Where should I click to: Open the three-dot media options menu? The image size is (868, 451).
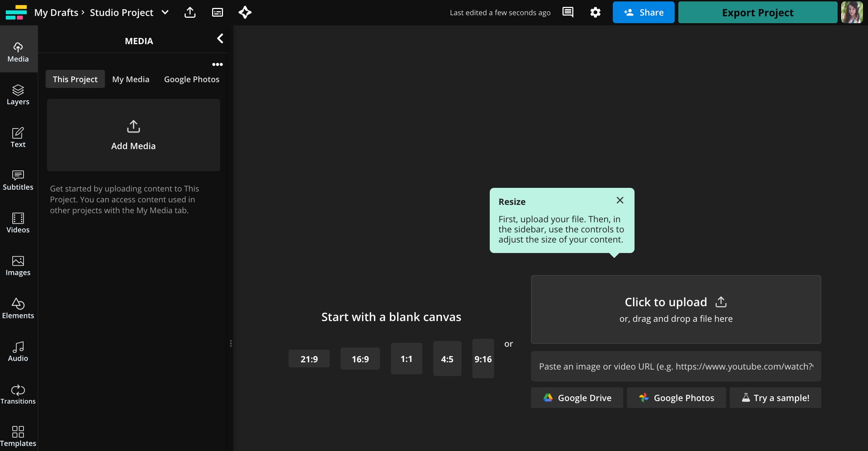pos(217,64)
